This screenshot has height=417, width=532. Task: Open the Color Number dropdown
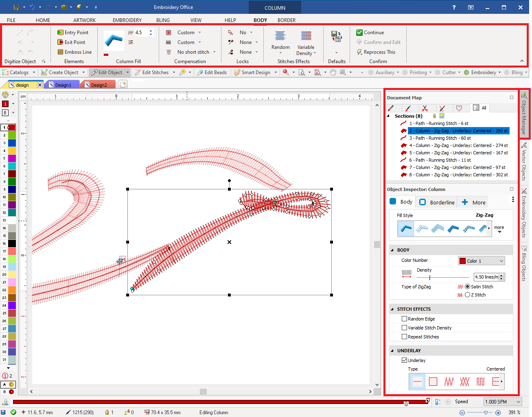[x=481, y=261]
